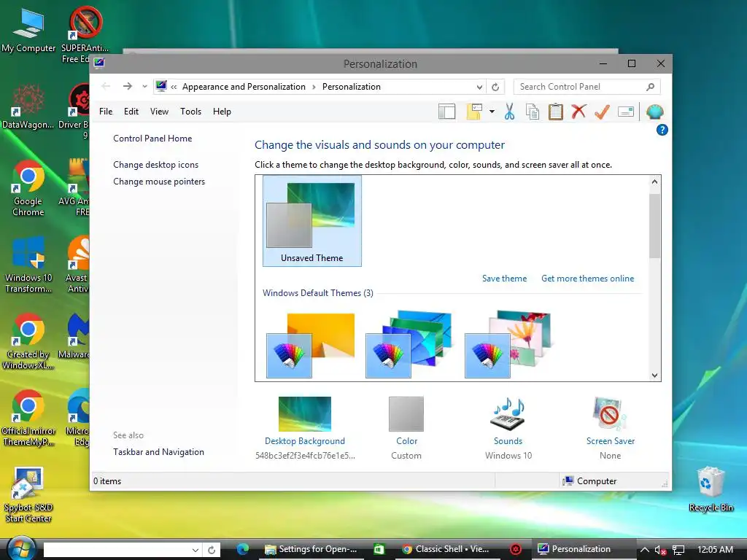Screen dimensions: 747x560
Task: Open the Help menu
Action: (x=222, y=112)
